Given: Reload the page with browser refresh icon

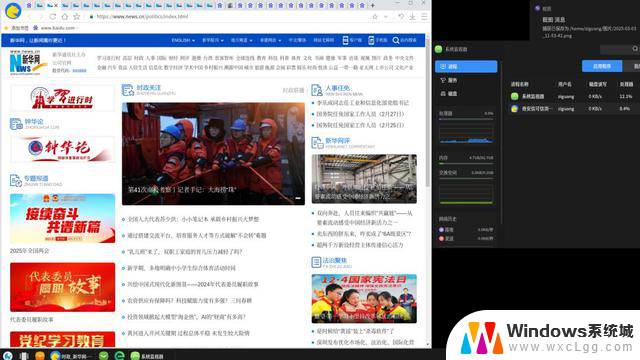Looking at the screenshot, I should click(x=53, y=17).
